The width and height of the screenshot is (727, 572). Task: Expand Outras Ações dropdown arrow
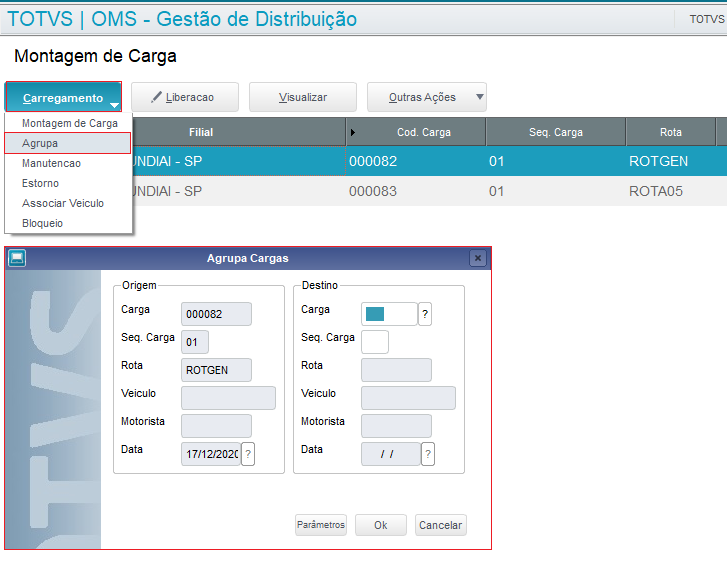click(x=480, y=97)
